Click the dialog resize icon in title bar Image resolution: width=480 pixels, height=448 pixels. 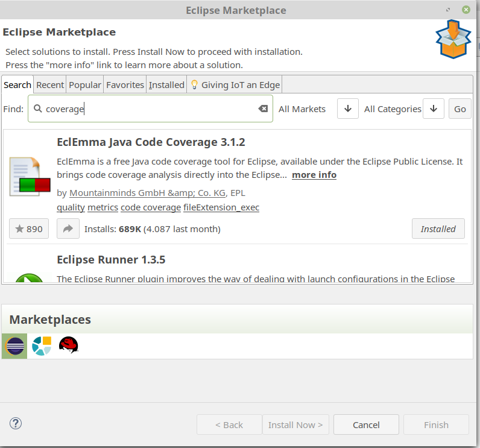tap(448, 10)
